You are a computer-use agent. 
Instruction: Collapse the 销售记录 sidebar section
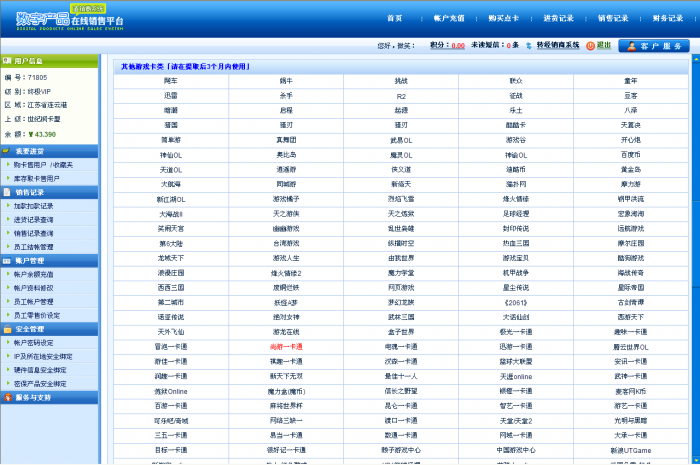49,192
